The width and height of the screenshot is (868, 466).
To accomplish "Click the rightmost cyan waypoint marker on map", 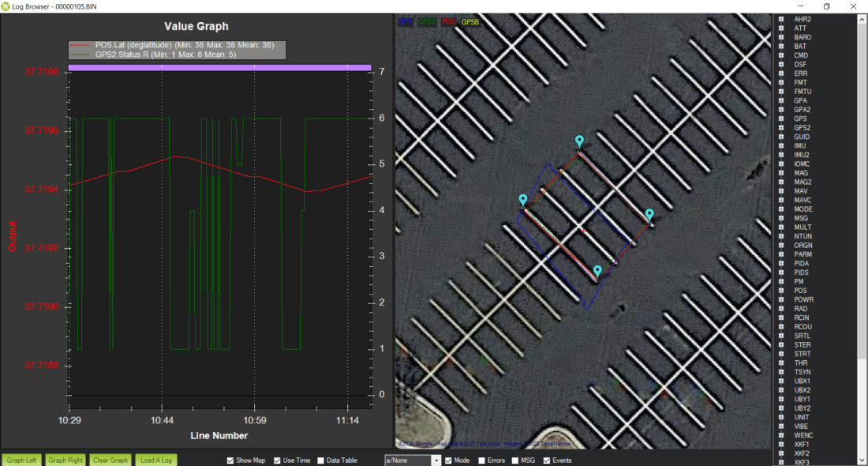I will tap(649, 215).
